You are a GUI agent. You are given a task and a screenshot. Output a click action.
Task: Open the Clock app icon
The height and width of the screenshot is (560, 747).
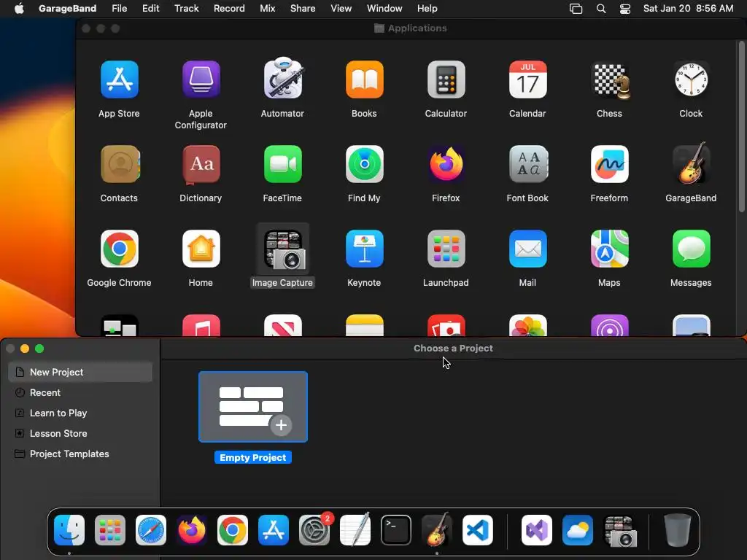click(x=692, y=79)
